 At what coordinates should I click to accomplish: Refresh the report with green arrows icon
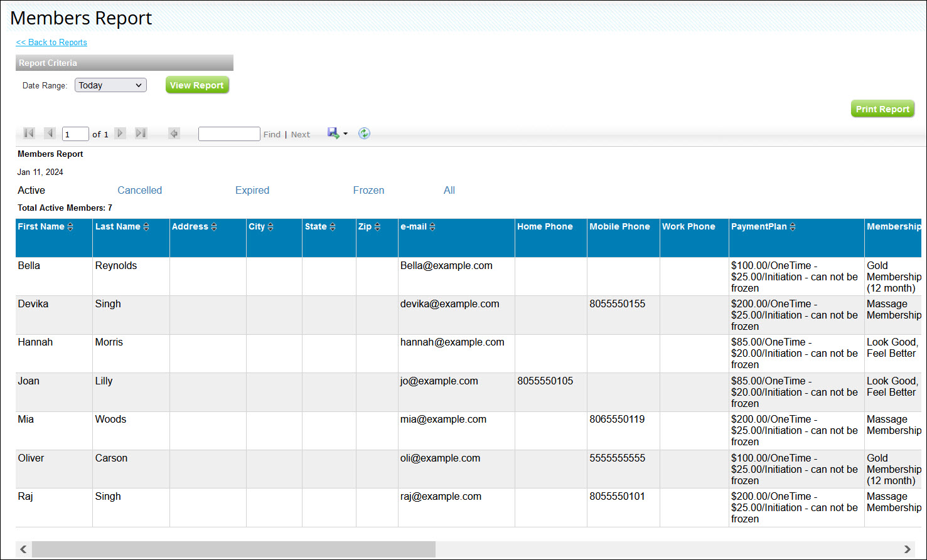[364, 133]
